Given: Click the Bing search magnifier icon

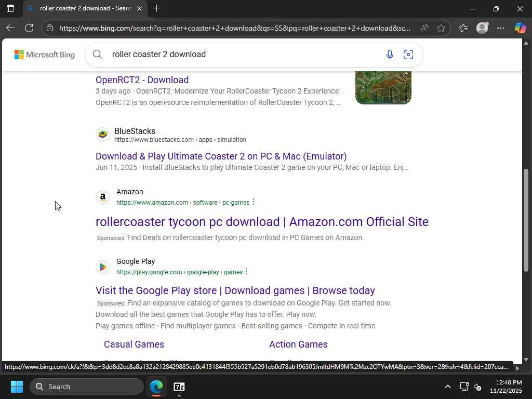Looking at the screenshot, I should (x=97, y=54).
